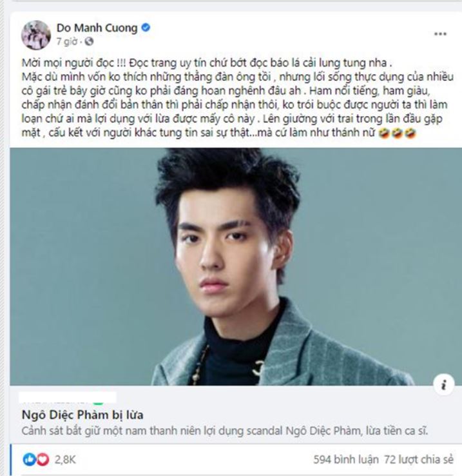Screen dimensions: 462x476
Task: Click the last laughing emoji in the post
Action: pos(410,133)
